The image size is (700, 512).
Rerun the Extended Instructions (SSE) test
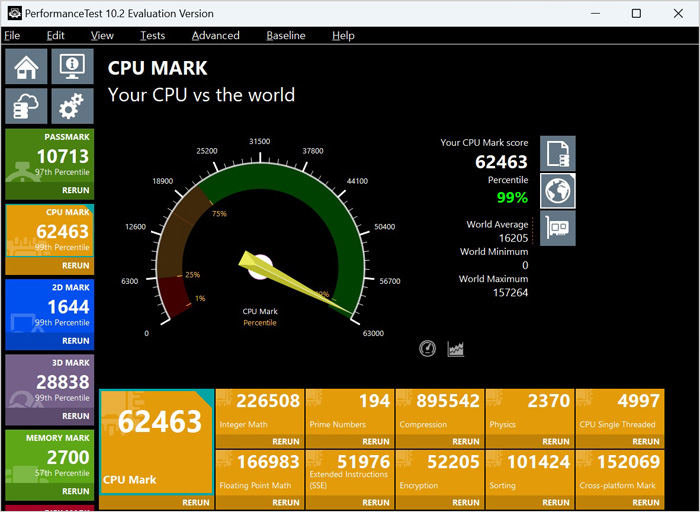tap(376, 503)
